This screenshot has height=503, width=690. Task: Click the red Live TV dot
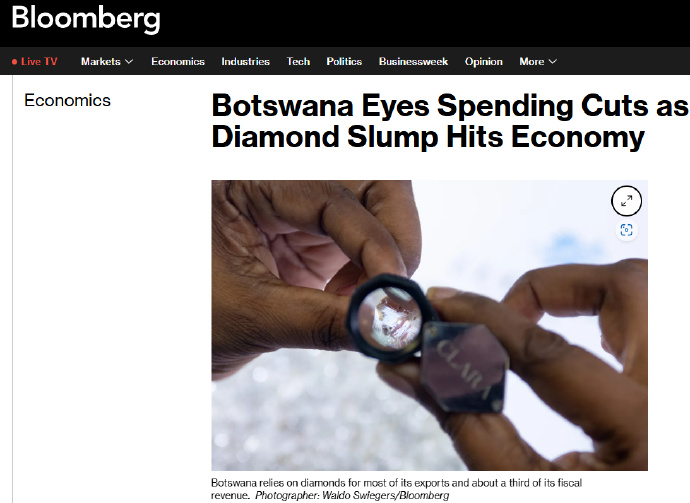click(15, 62)
